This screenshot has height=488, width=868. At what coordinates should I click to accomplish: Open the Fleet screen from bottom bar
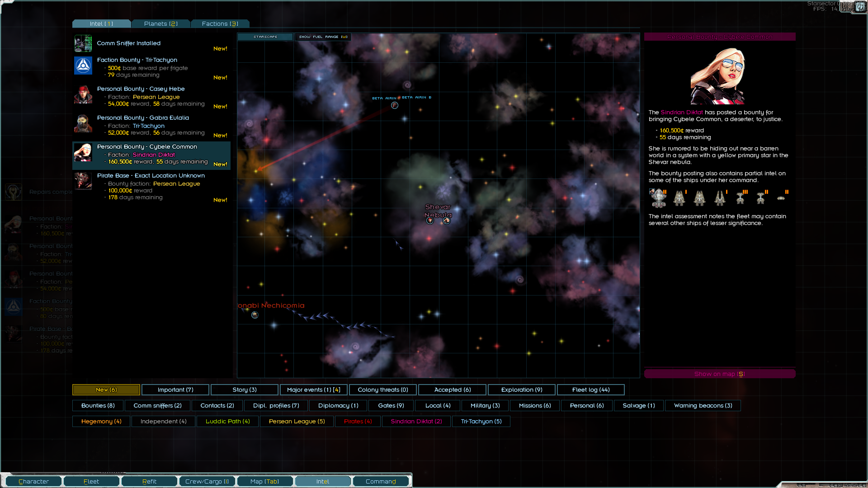[x=91, y=481]
